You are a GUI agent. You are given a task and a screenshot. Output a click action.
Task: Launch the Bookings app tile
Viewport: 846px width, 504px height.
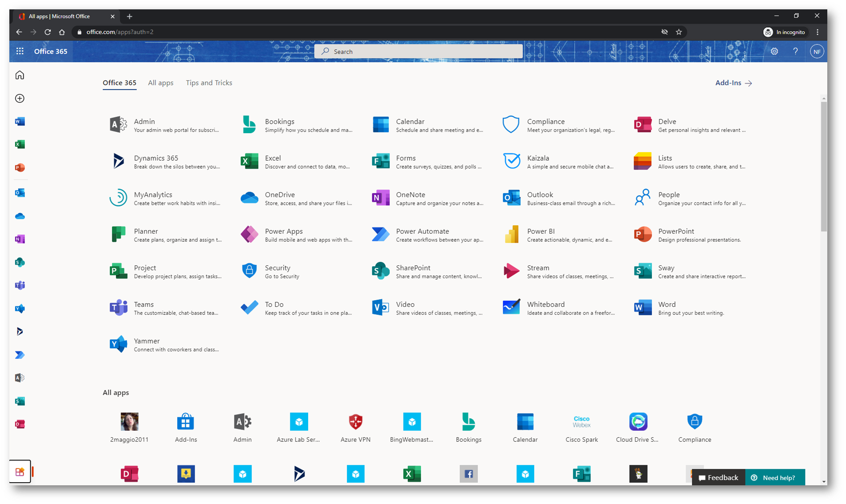[297, 125]
